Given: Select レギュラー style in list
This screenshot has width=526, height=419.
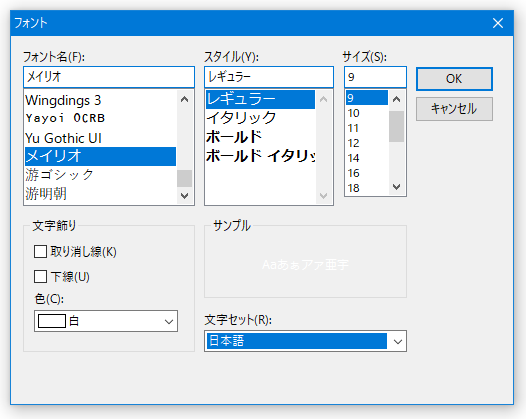Looking at the screenshot, I should point(260,99).
